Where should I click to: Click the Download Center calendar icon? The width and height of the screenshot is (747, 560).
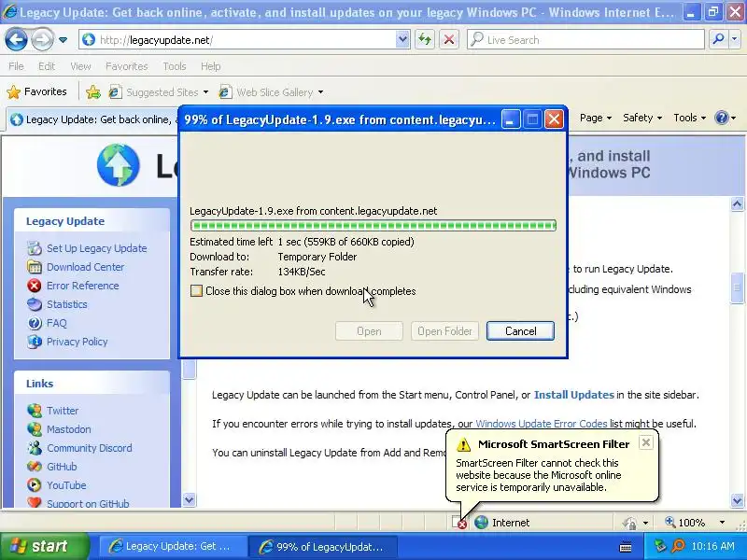click(x=35, y=267)
